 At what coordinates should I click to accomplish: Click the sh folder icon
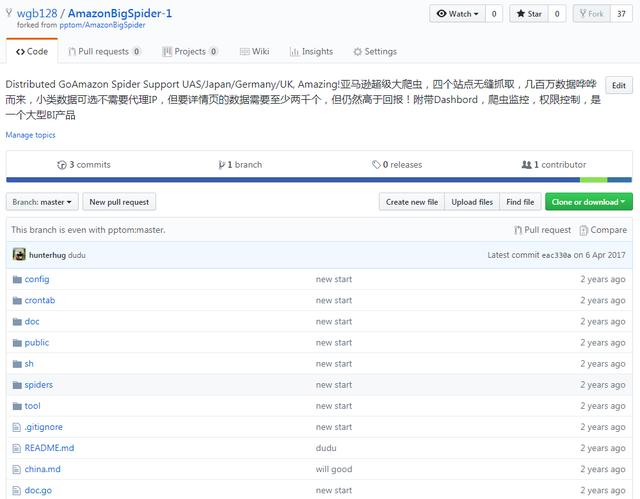point(17,364)
